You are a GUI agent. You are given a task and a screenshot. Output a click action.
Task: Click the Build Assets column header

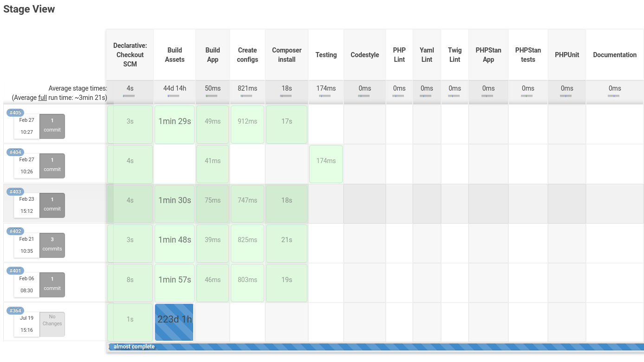pyautogui.click(x=175, y=55)
